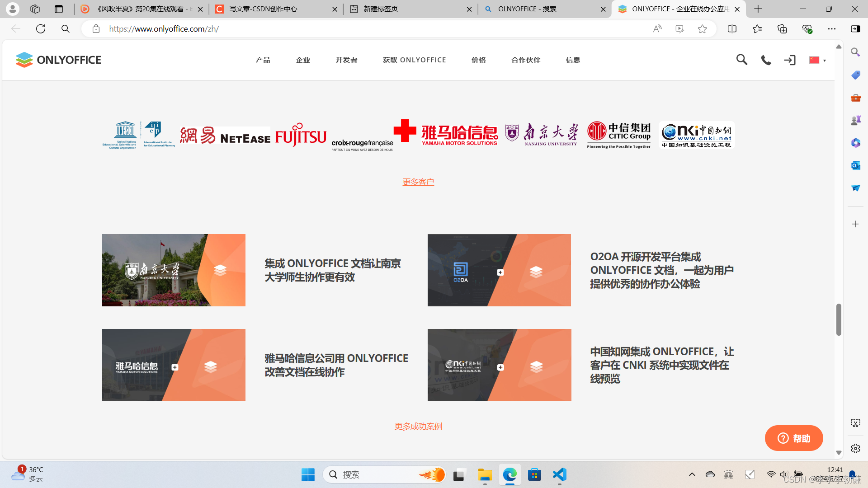Click the taskbar 搜索 box
This screenshot has width=868, height=488.
click(385, 474)
